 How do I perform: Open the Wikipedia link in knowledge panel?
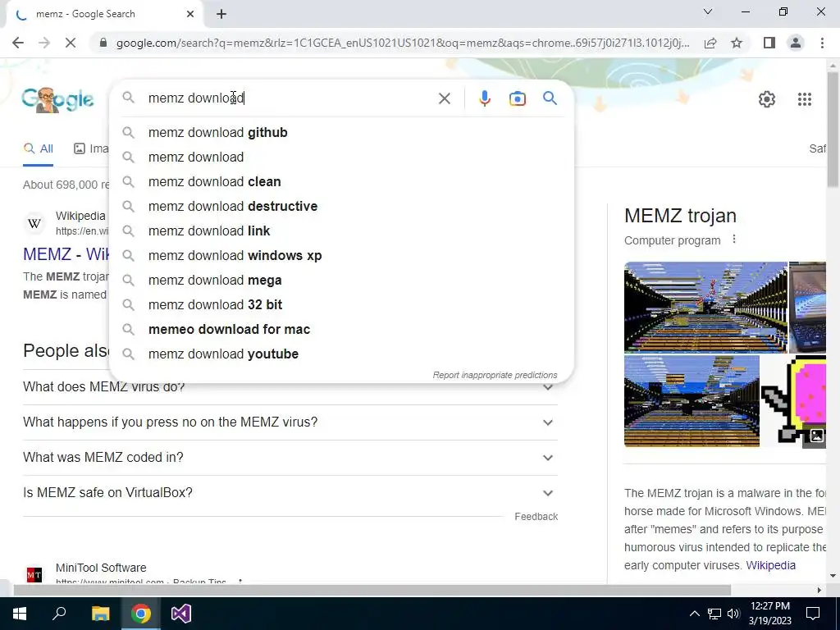[770, 565]
